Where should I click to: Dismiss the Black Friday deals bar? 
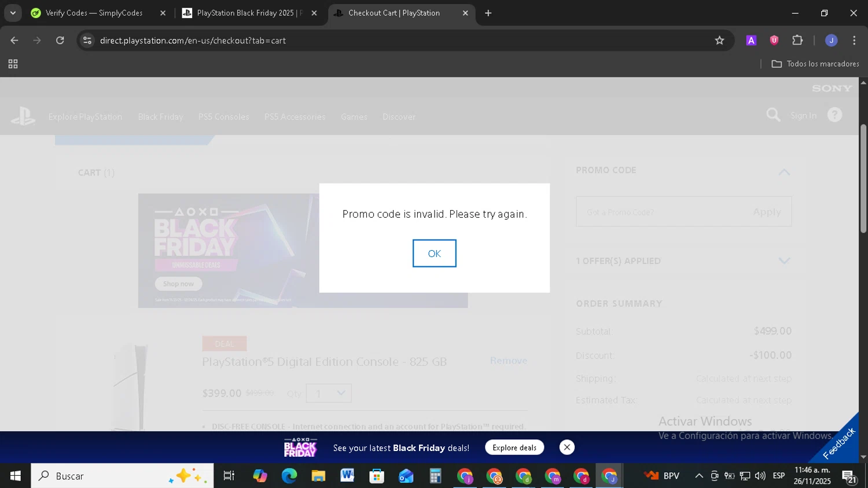pos(567,447)
